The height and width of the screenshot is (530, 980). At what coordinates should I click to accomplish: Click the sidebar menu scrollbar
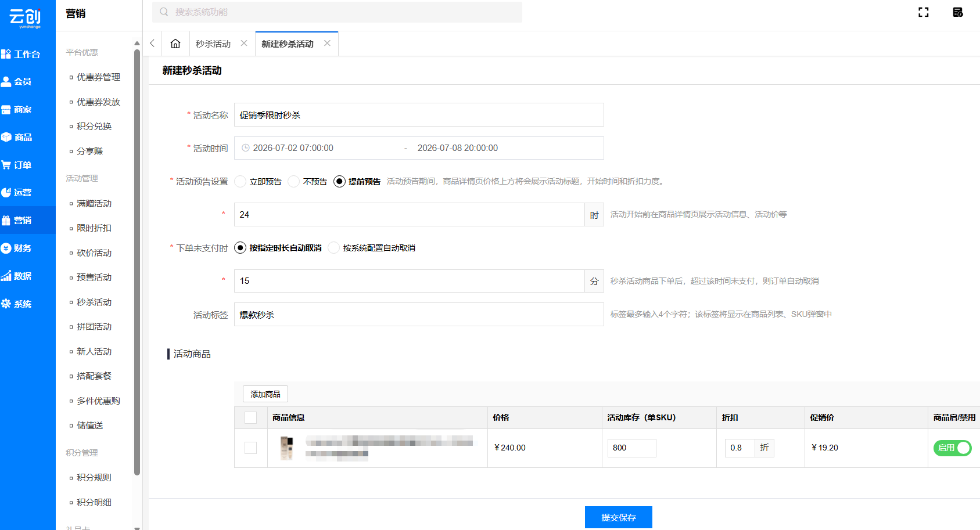(x=137, y=262)
